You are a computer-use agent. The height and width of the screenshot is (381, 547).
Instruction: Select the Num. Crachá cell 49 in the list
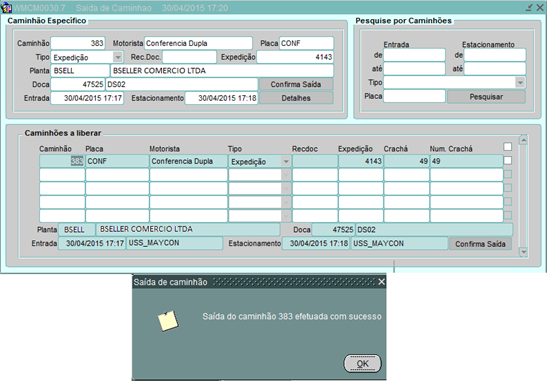coord(466,161)
